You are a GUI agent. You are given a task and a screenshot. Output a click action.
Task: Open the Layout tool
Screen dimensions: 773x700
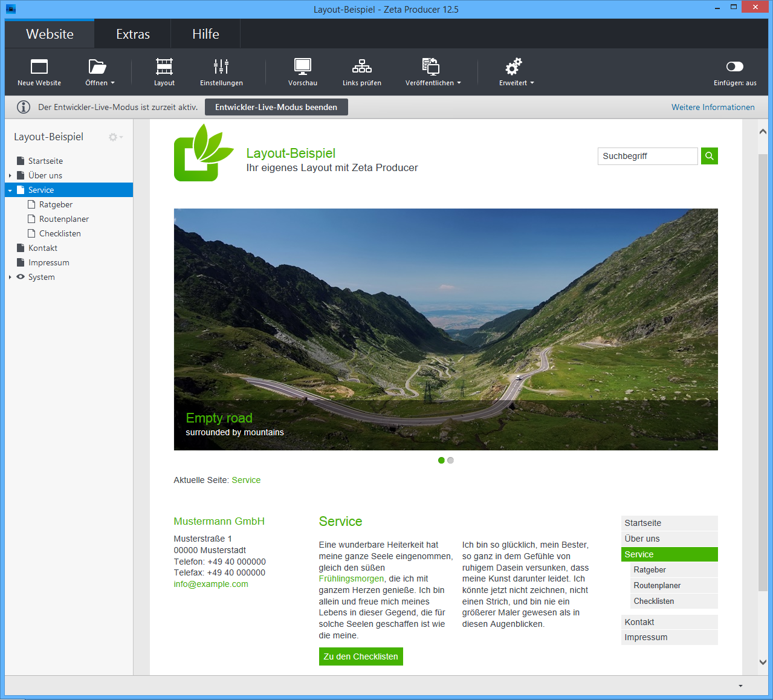point(164,66)
